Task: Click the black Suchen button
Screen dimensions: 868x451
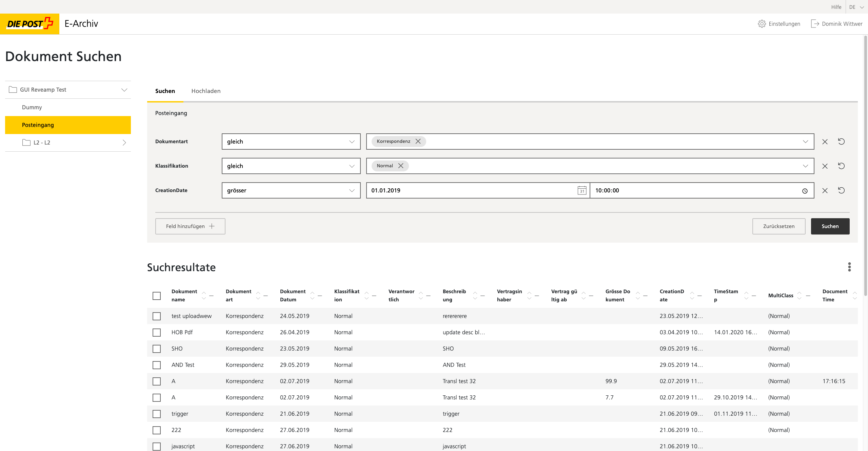Action: (830, 226)
